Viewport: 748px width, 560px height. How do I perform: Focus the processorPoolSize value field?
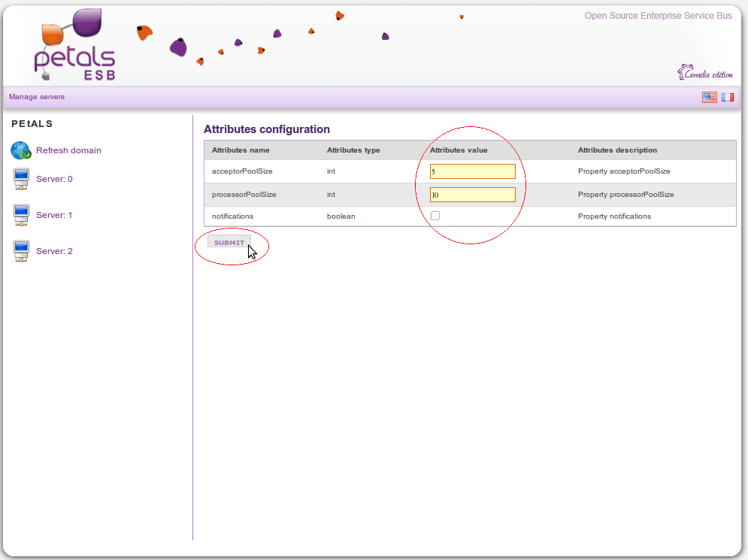pyautogui.click(x=472, y=195)
